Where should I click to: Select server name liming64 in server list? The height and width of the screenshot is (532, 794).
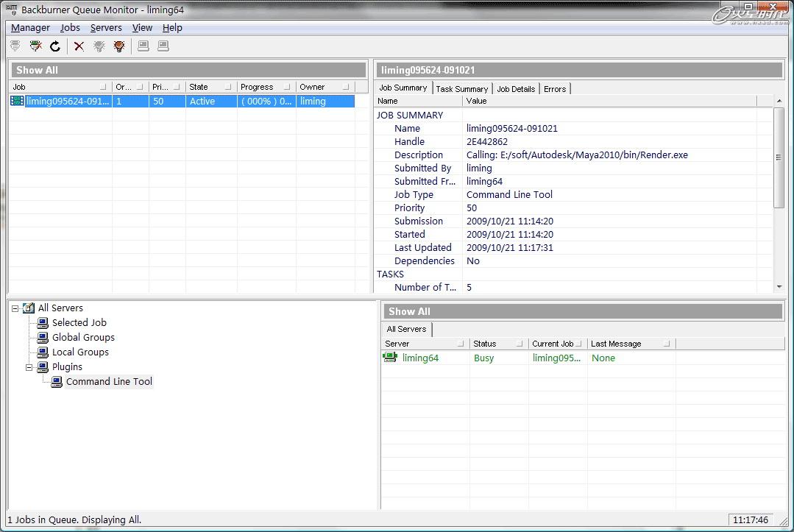coord(420,358)
